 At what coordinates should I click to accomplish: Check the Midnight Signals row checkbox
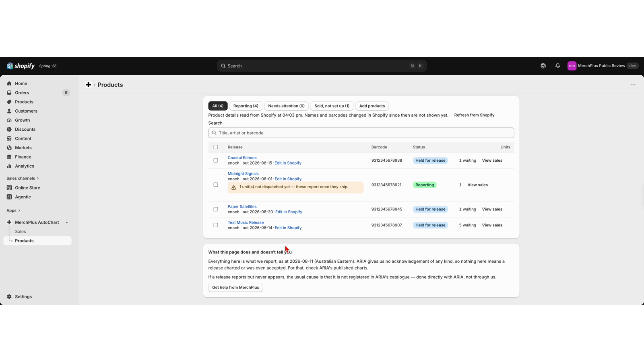[x=216, y=185]
